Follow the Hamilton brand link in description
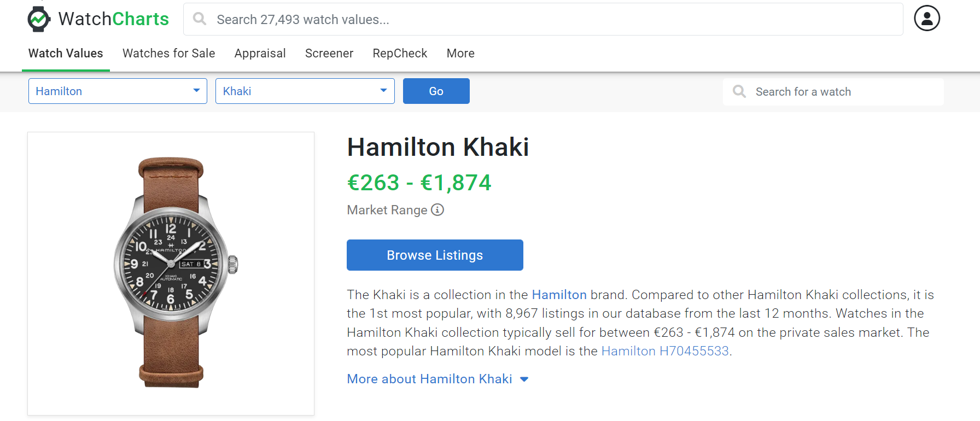The height and width of the screenshot is (421, 980). pyautogui.click(x=559, y=295)
